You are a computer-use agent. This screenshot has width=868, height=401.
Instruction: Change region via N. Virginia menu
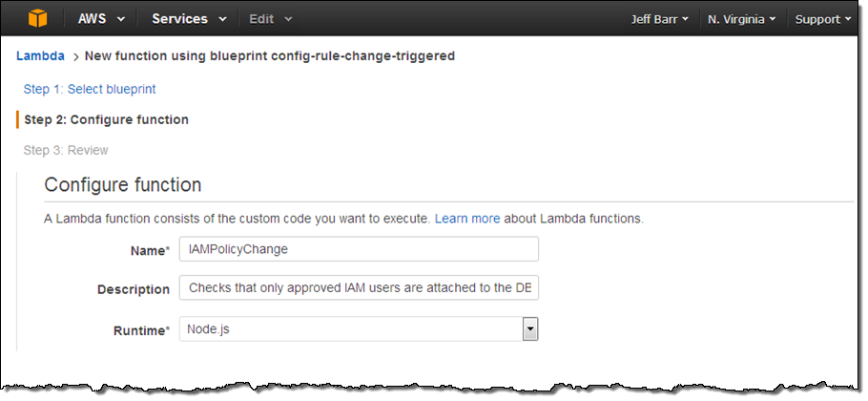coord(740,19)
